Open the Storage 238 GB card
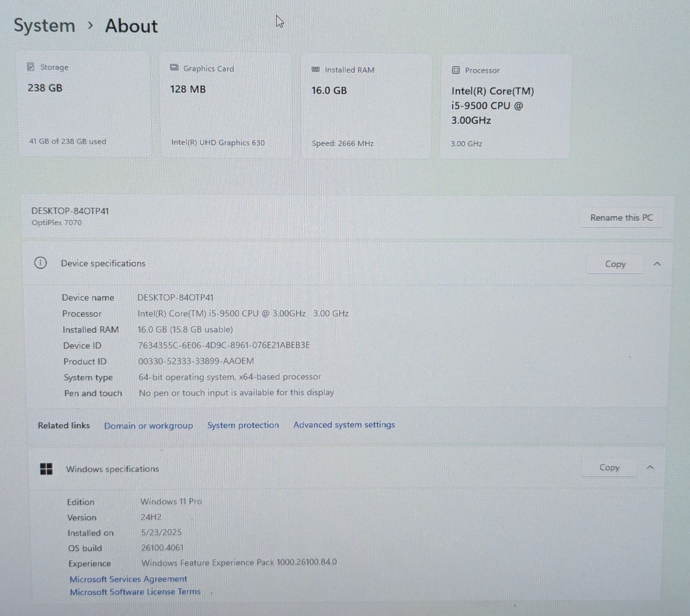This screenshot has height=616, width=690. (85, 104)
